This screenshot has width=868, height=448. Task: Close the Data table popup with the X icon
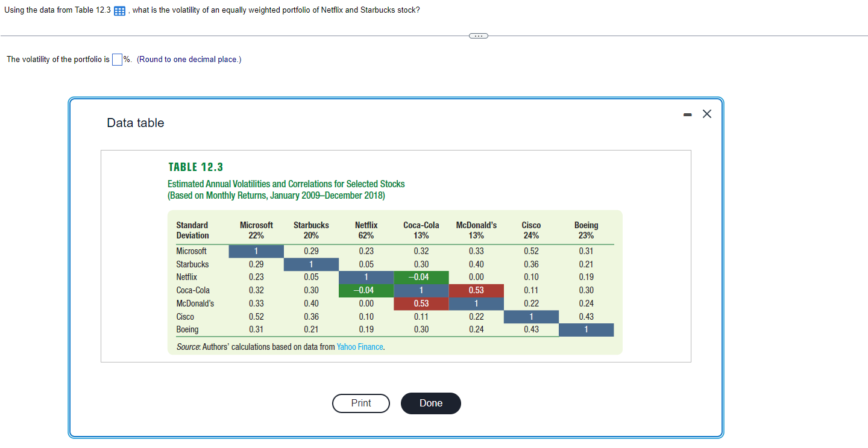coord(706,114)
